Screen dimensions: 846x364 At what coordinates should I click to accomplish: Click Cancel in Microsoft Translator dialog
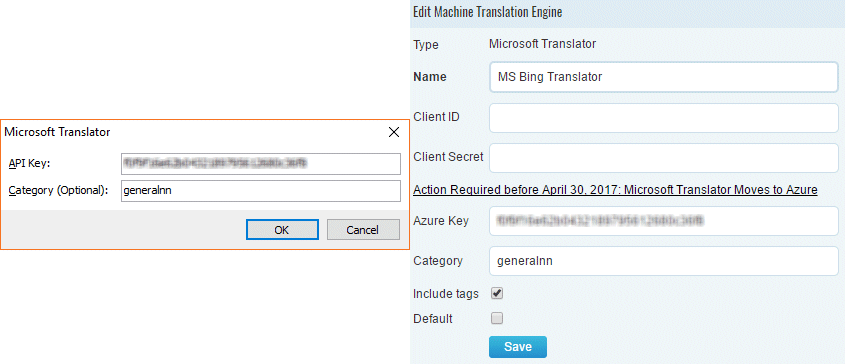click(x=363, y=230)
